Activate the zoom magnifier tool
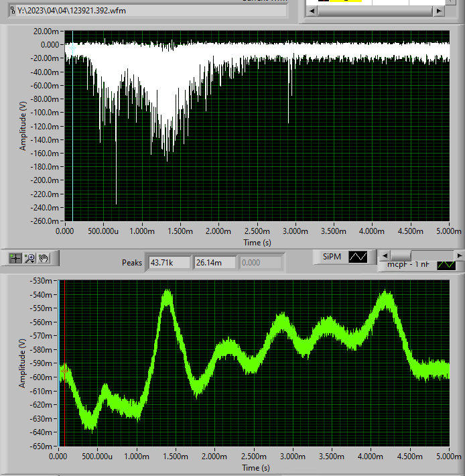This screenshot has width=465, height=476. [x=29, y=258]
